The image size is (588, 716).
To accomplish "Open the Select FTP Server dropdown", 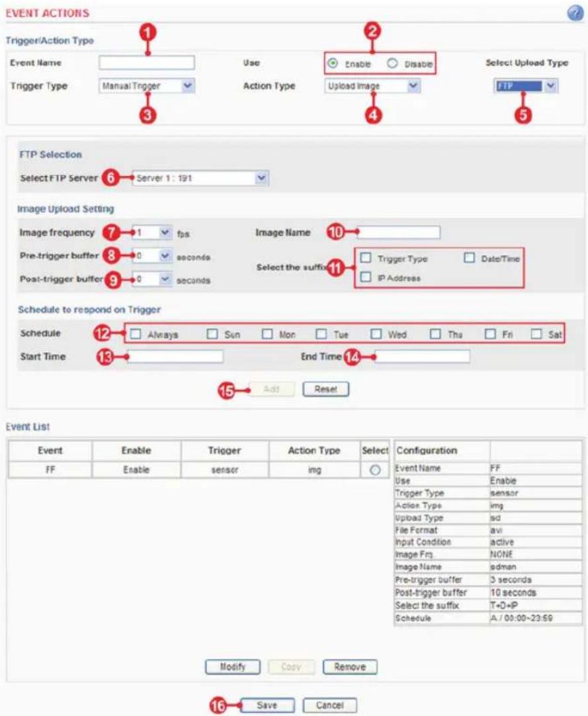I will click(200, 178).
